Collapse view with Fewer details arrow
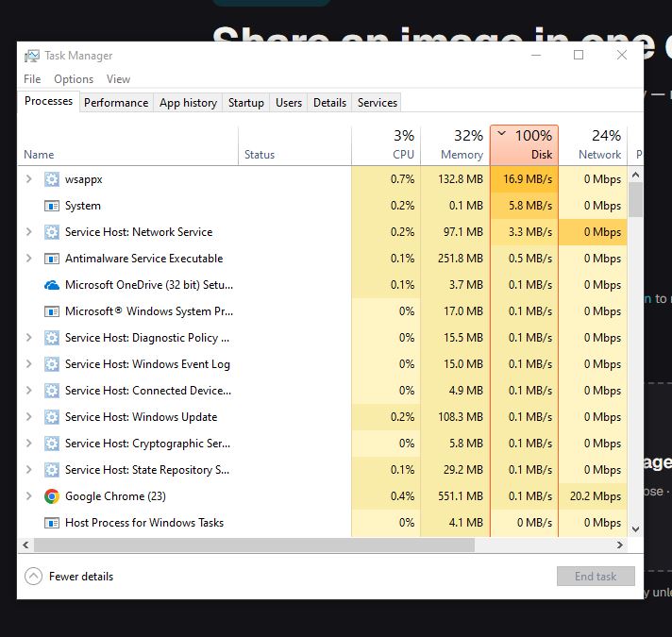Image resolution: width=672 pixels, height=637 pixels. (x=33, y=577)
